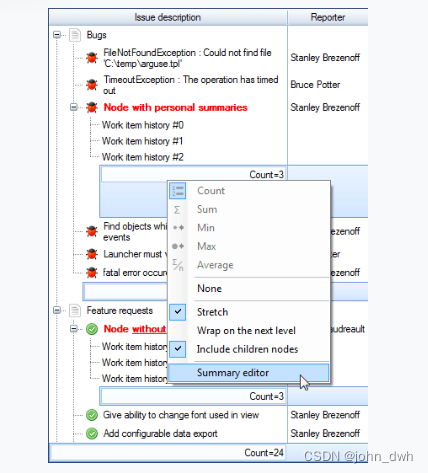Click the Reporter column header
Image resolution: width=428 pixels, height=473 pixels.
pyautogui.click(x=328, y=17)
